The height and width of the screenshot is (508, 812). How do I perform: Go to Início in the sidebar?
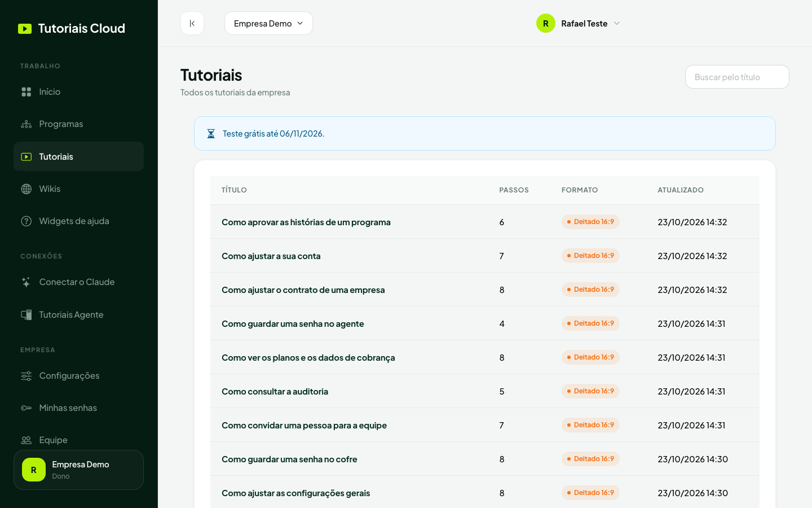tap(78, 92)
